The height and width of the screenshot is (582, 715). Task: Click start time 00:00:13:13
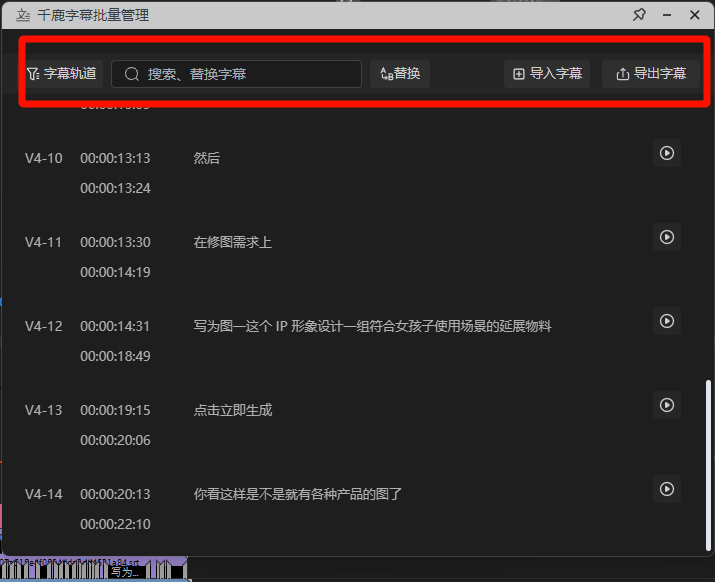(x=115, y=158)
